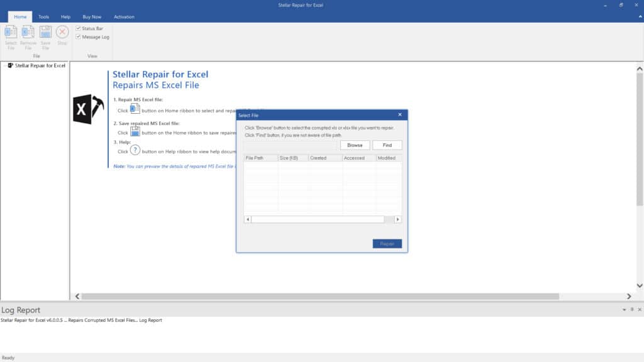Click the Ready status bar text

(x=8, y=358)
